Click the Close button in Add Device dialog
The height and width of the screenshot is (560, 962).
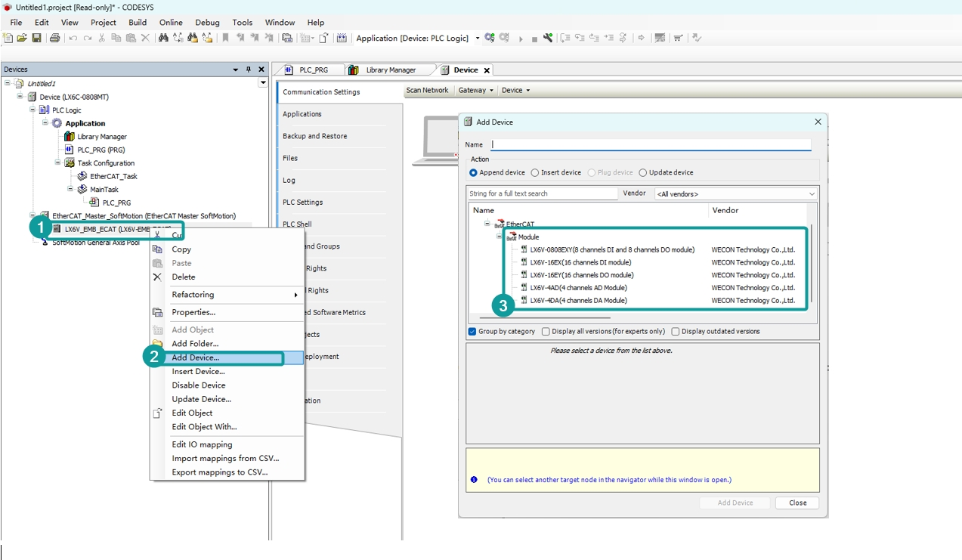point(797,503)
